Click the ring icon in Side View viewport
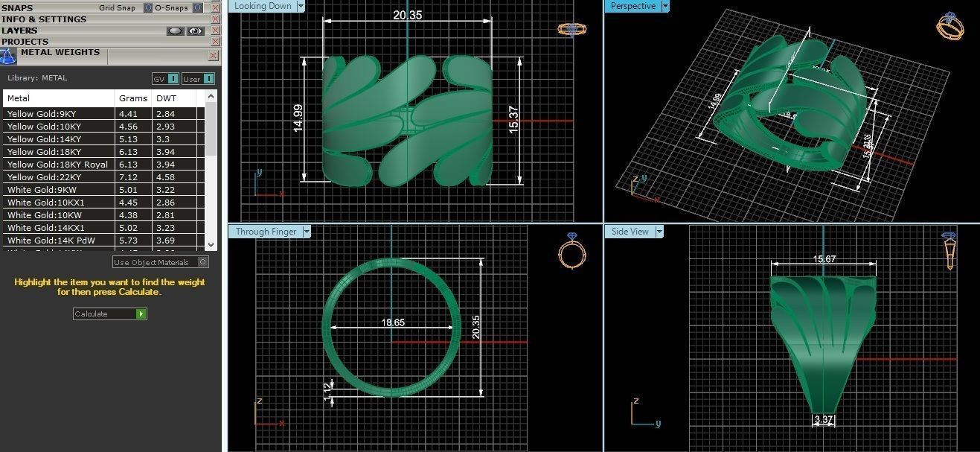The height and width of the screenshot is (452, 980). point(950,251)
